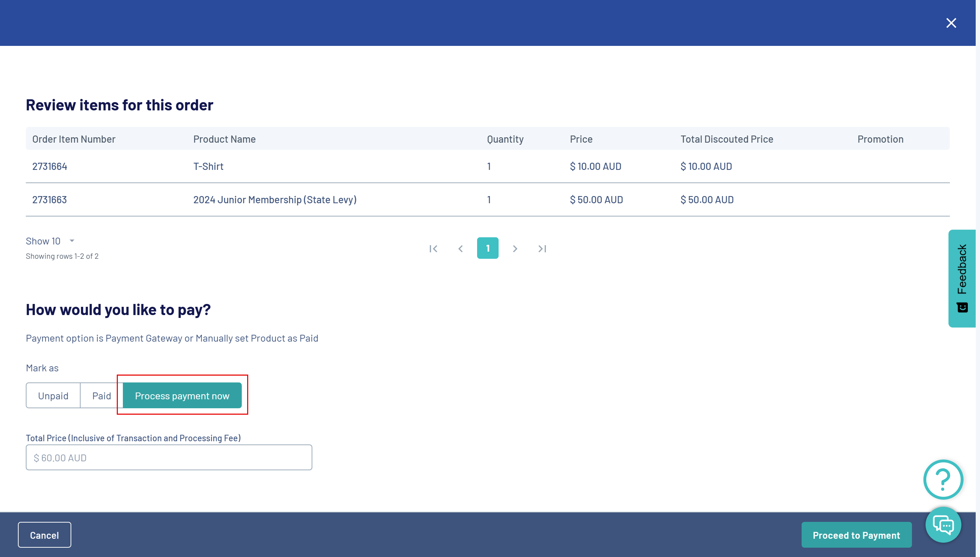Viewport: 980px width, 557px height.
Task: Select the T-Shirt order item row
Action: point(208,166)
